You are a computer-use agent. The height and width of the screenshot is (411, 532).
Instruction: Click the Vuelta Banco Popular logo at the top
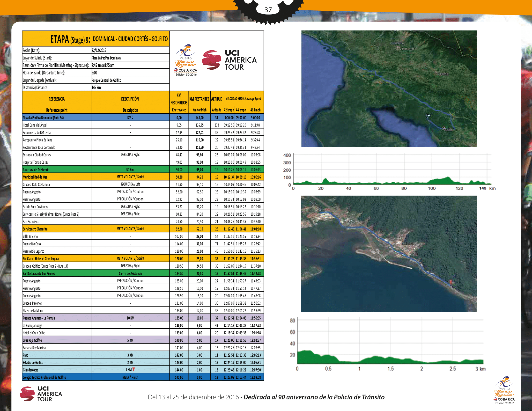[186, 60]
